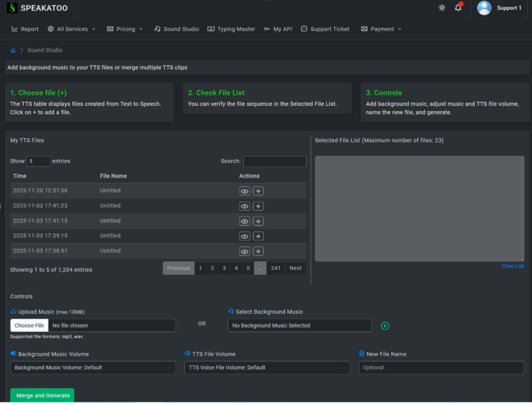
Task: Click the home breadcrumb icon
Action: pos(13,50)
